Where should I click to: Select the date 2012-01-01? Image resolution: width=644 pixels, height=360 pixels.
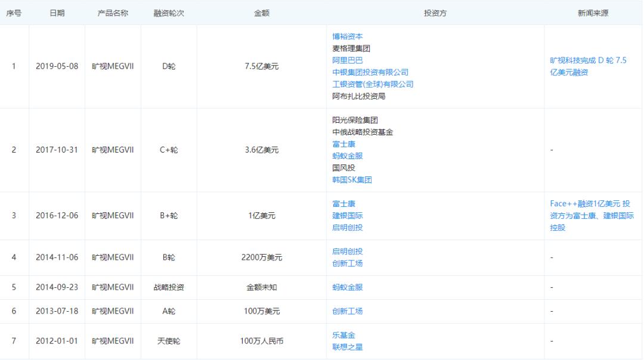(x=57, y=341)
